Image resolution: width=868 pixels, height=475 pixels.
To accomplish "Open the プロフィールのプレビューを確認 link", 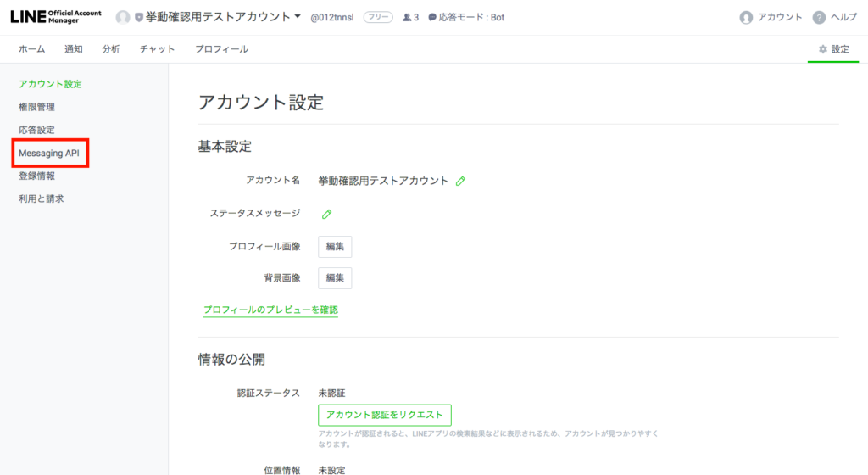I will click(270, 310).
